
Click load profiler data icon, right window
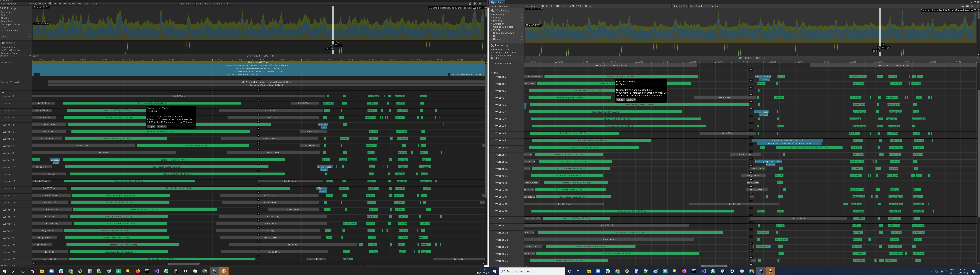(963, 6)
